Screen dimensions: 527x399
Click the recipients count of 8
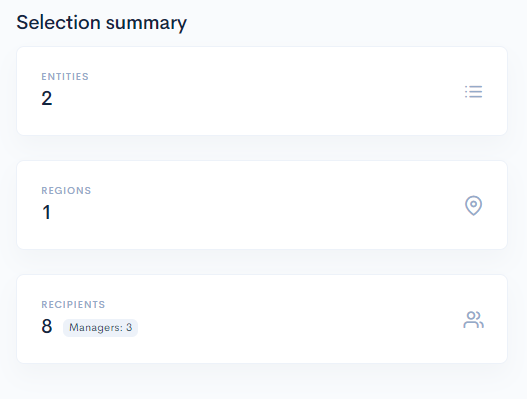[47, 326]
